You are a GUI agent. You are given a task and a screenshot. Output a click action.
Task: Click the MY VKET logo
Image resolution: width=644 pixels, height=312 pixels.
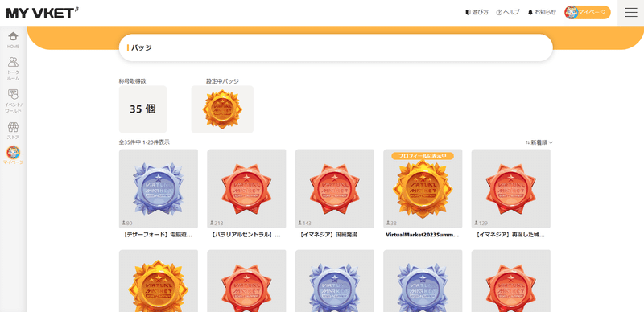pos(43,13)
